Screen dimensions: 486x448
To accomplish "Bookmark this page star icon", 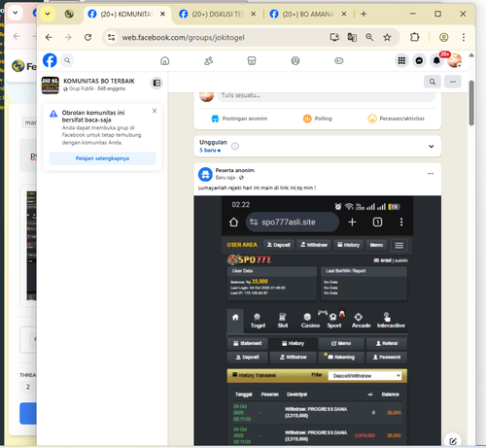I will pyautogui.click(x=387, y=37).
